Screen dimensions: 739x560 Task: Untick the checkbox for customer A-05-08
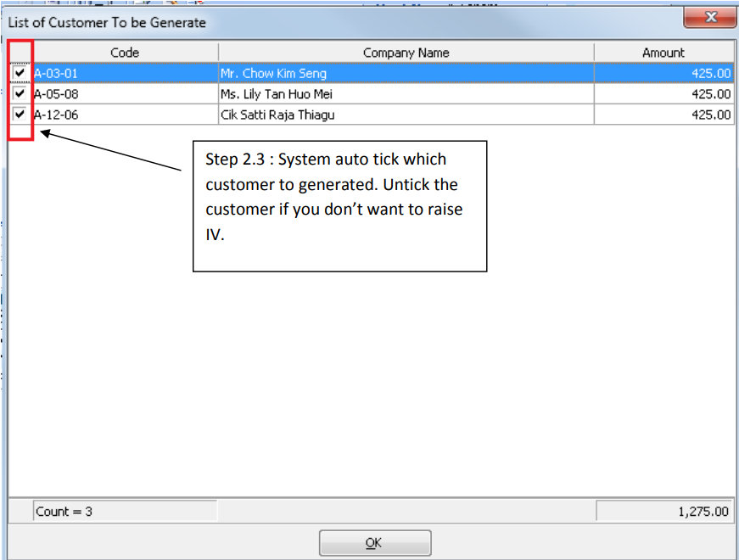[x=20, y=93]
